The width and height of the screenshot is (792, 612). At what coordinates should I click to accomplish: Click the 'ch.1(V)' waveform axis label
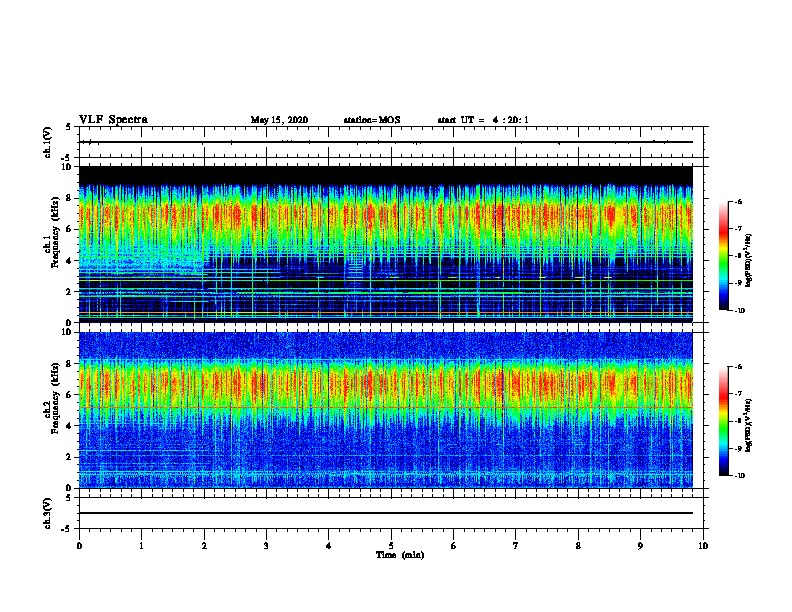click(x=47, y=142)
